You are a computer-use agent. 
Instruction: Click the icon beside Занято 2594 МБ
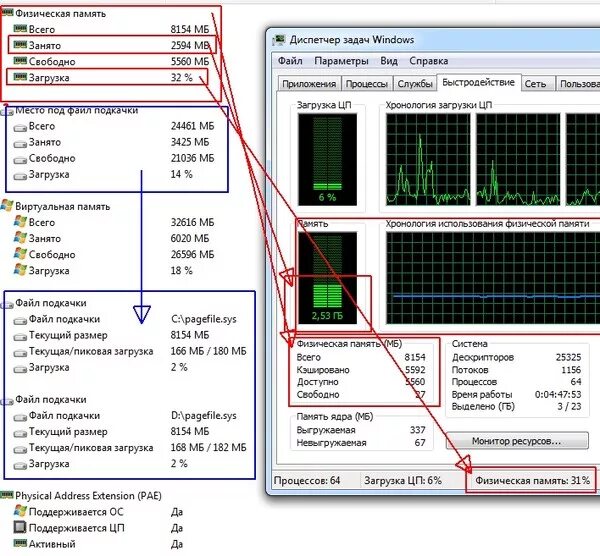point(20,45)
